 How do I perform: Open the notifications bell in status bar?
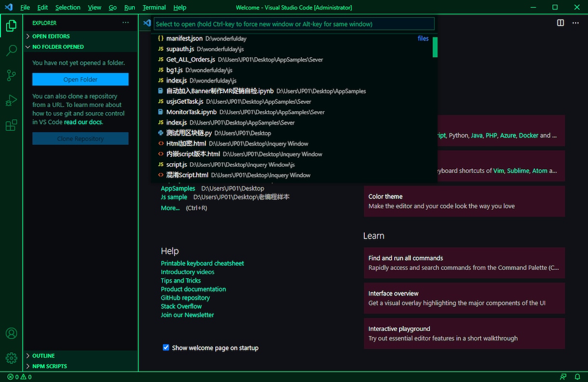coord(577,377)
